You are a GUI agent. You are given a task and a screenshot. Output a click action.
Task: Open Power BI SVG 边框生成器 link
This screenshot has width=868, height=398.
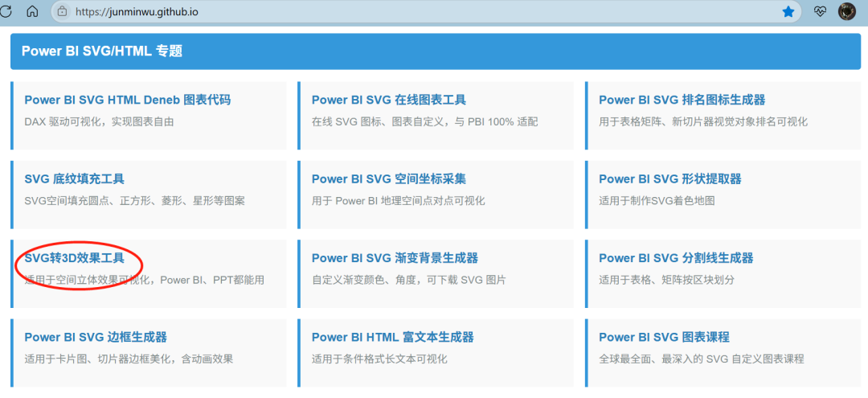click(96, 337)
